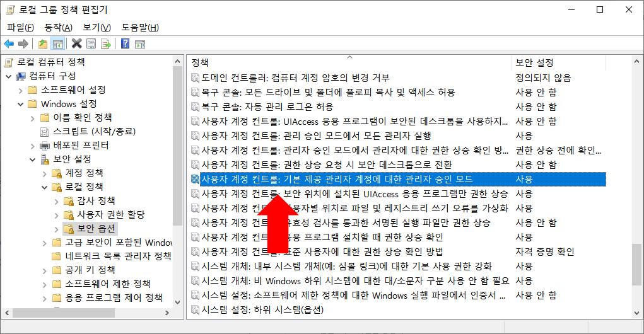This screenshot has width=644, height=334.
Task: Expand the 응용 프로그램 제어 정책 node
Action: pyautogui.click(x=44, y=298)
